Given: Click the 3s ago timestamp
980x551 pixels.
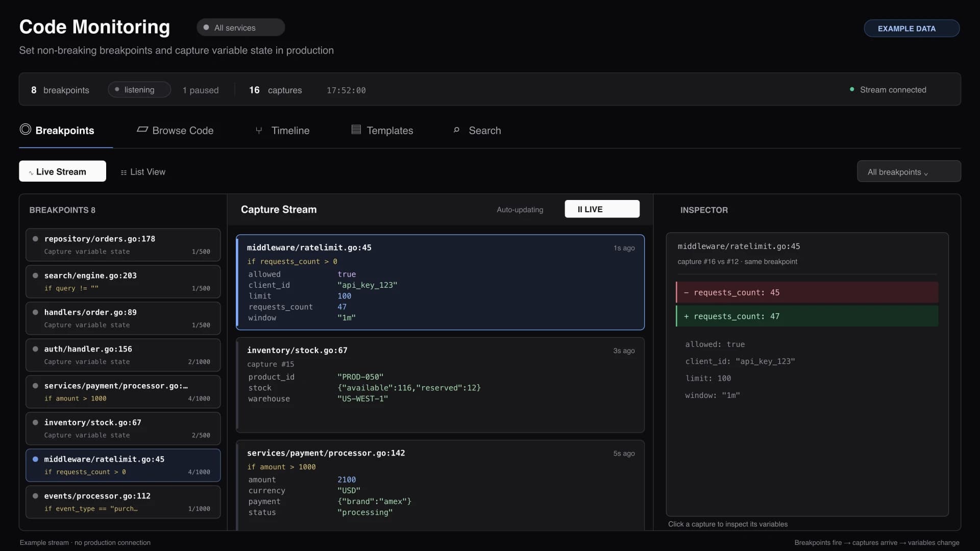Looking at the screenshot, I should coord(624,351).
